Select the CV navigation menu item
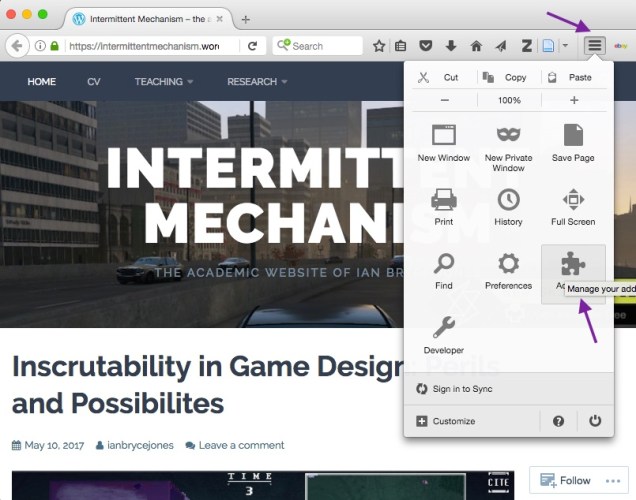Screen dimensions: 636x500 tap(94, 81)
